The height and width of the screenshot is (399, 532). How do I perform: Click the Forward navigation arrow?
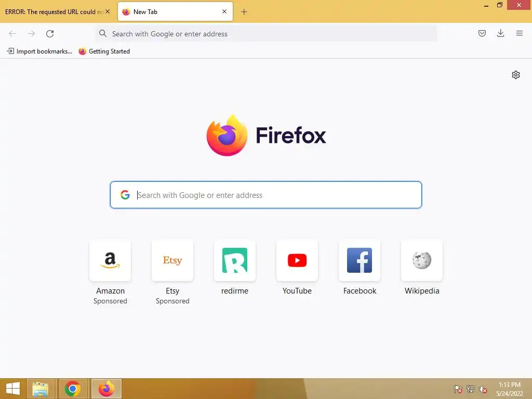(31, 34)
